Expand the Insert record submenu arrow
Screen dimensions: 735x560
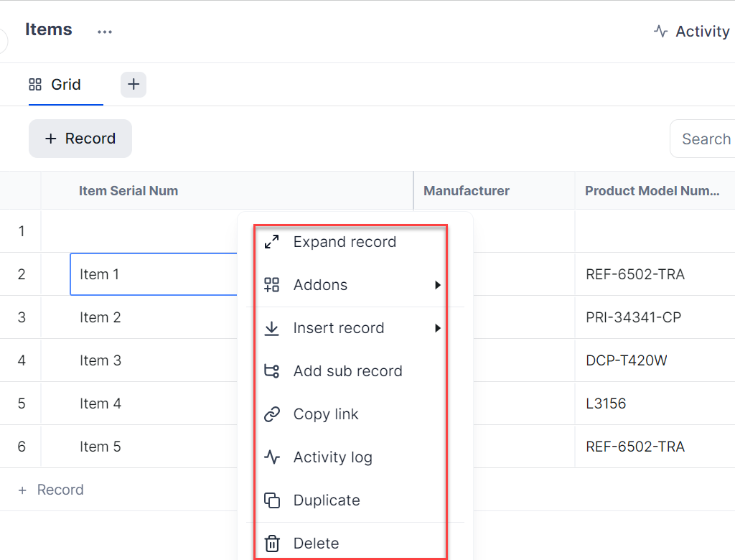(x=437, y=328)
